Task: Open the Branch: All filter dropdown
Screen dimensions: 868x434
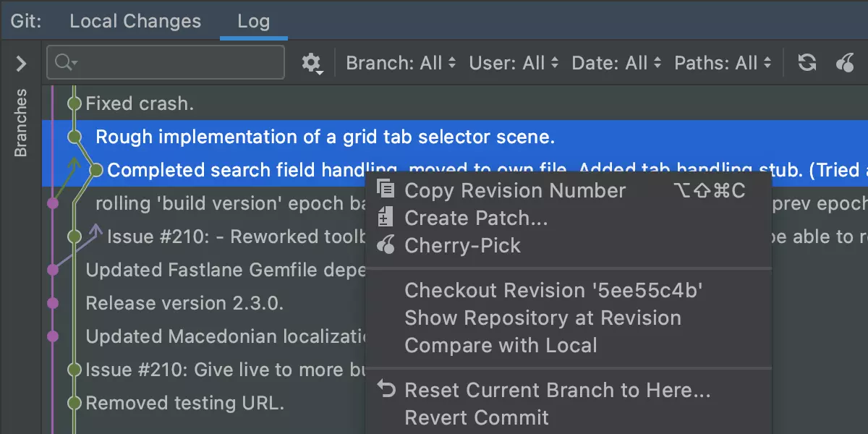Action: [x=401, y=63]
